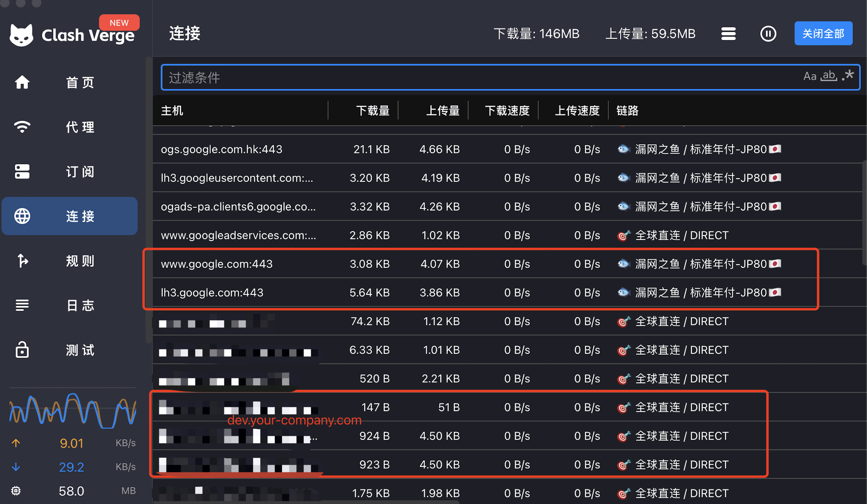
Task: Open the 规则 (Rules) page
Action: (x=71, y=261)
